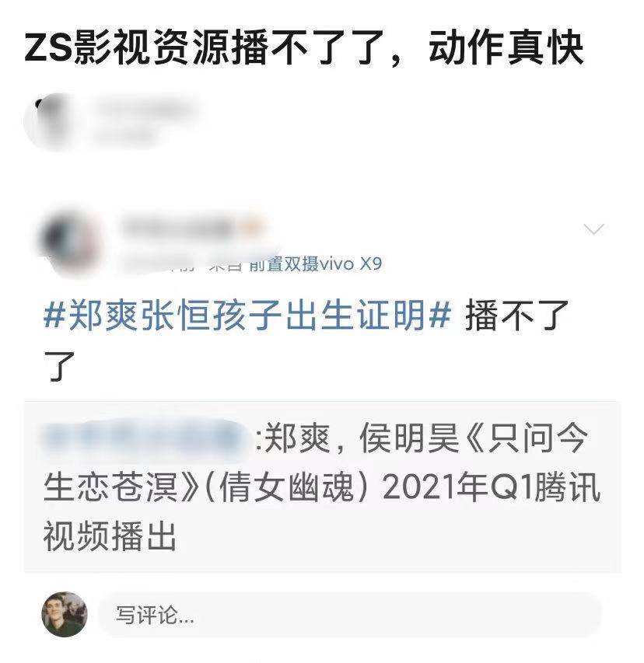Screen dimensions: 644x663
Task: Click the blurred timestamp under top author
Action: point(124,136)
